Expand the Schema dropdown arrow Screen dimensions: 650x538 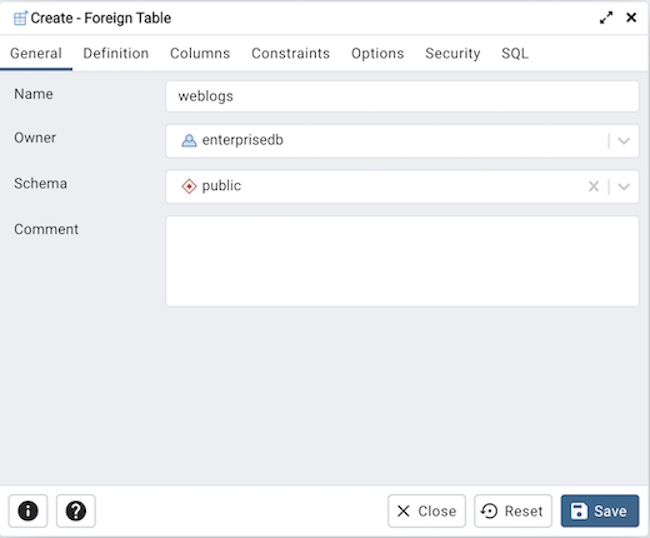(x=624, y=186)
